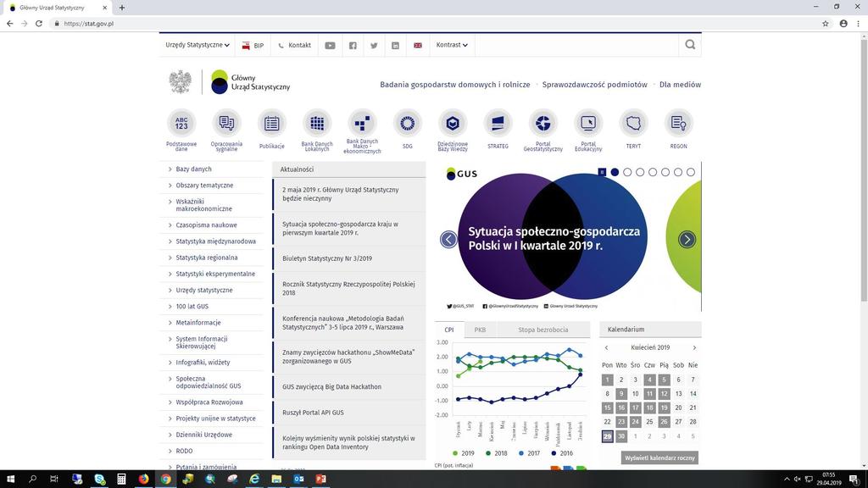Switch to the CPI chart tab
The image size is (868, 488).
tap(449, 330)
